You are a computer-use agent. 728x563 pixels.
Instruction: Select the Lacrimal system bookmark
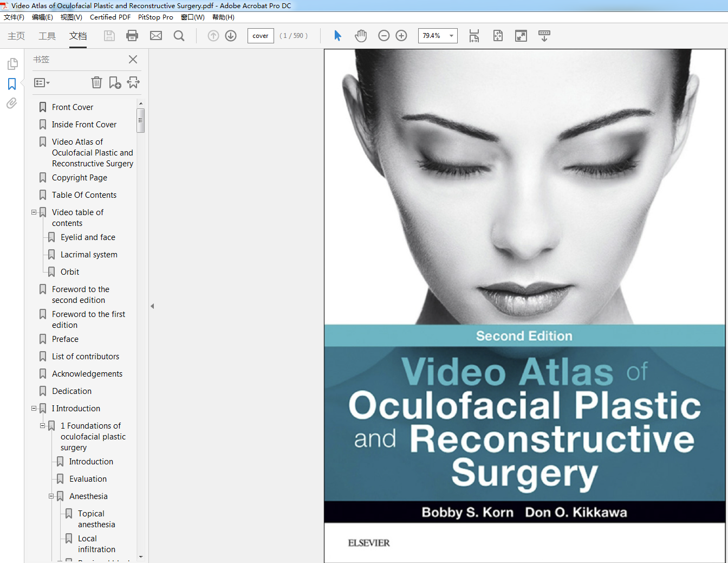(x=89, y=255)
